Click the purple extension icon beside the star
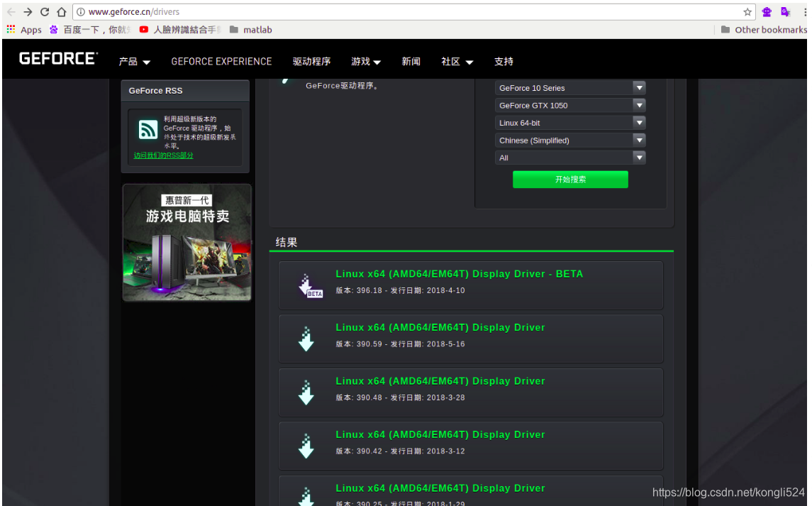 [767, 12]
